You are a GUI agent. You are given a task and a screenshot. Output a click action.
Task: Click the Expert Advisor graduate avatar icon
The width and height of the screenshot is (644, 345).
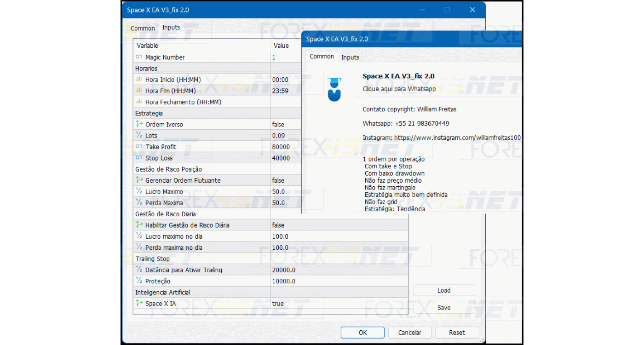point(334,89)
